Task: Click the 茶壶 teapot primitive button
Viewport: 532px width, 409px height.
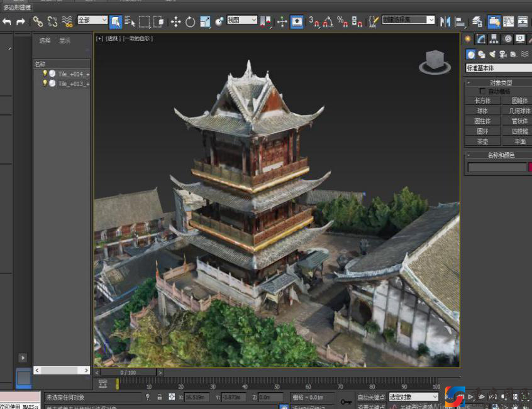Action: point(482,141)
